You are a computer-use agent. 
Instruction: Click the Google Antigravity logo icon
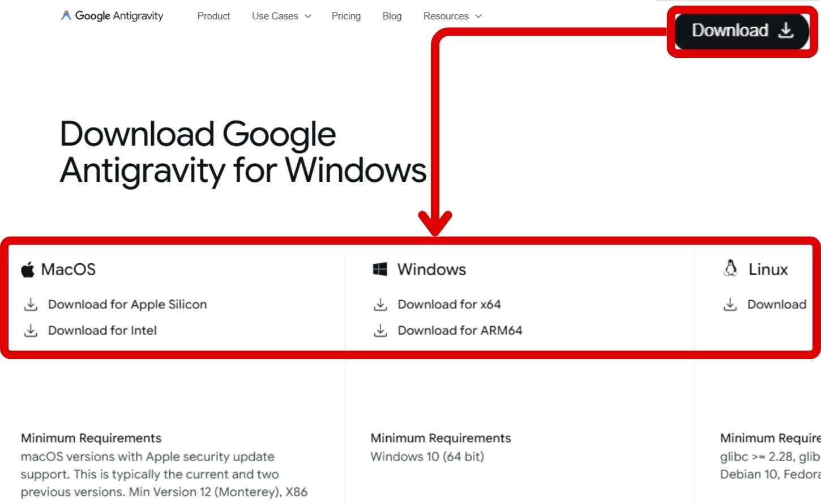66,15
